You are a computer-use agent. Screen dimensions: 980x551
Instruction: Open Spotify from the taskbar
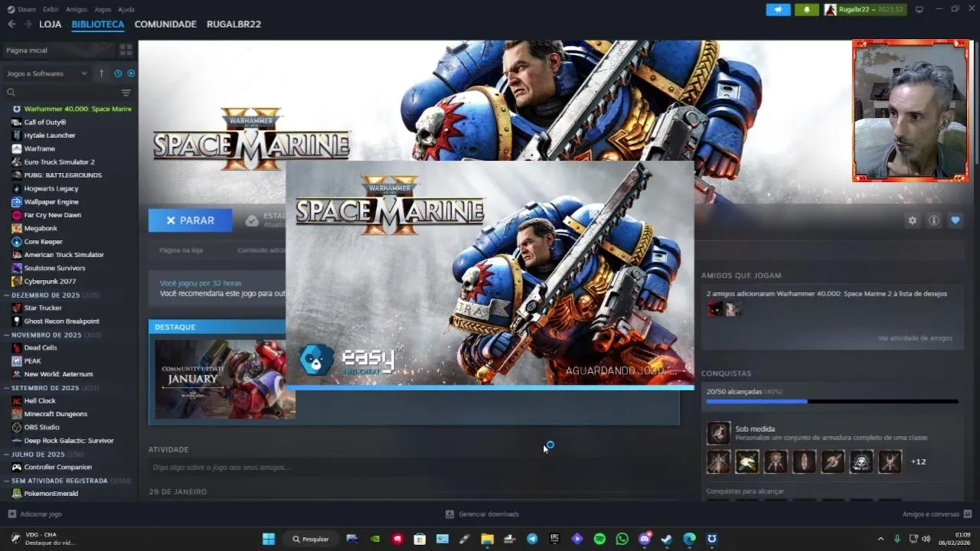pos(599,539)
